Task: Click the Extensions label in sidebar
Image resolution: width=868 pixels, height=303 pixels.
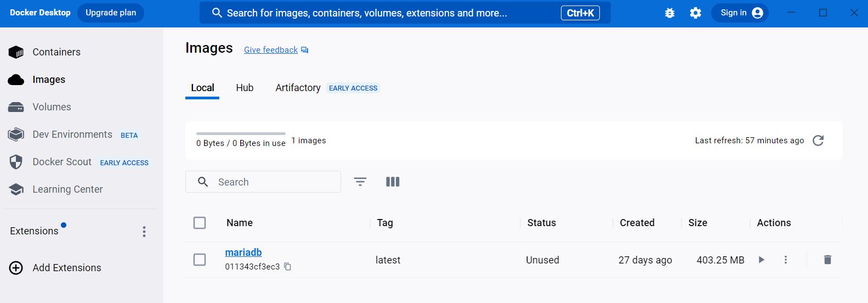Action: 34,231
